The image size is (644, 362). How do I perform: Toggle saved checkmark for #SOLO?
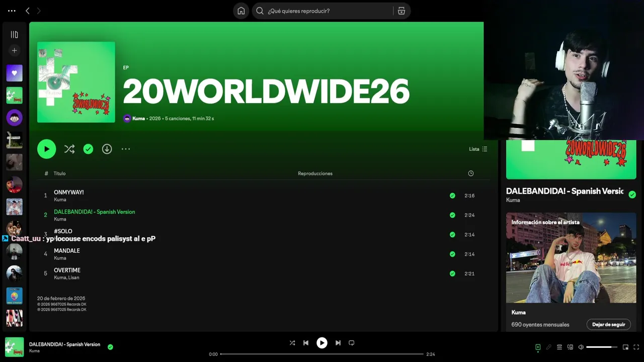[x=452, y=234]
